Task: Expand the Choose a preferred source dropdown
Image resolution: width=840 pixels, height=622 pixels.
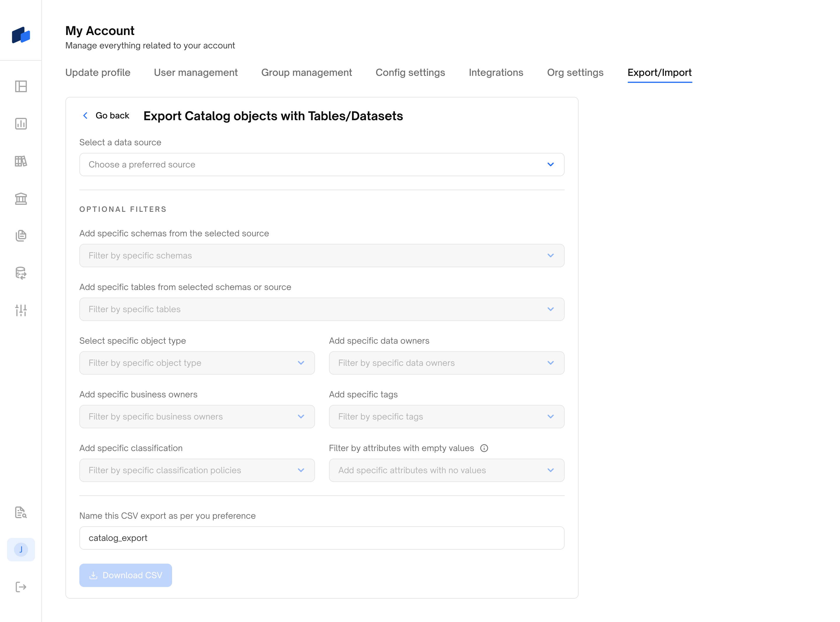Action: point(321,165)
